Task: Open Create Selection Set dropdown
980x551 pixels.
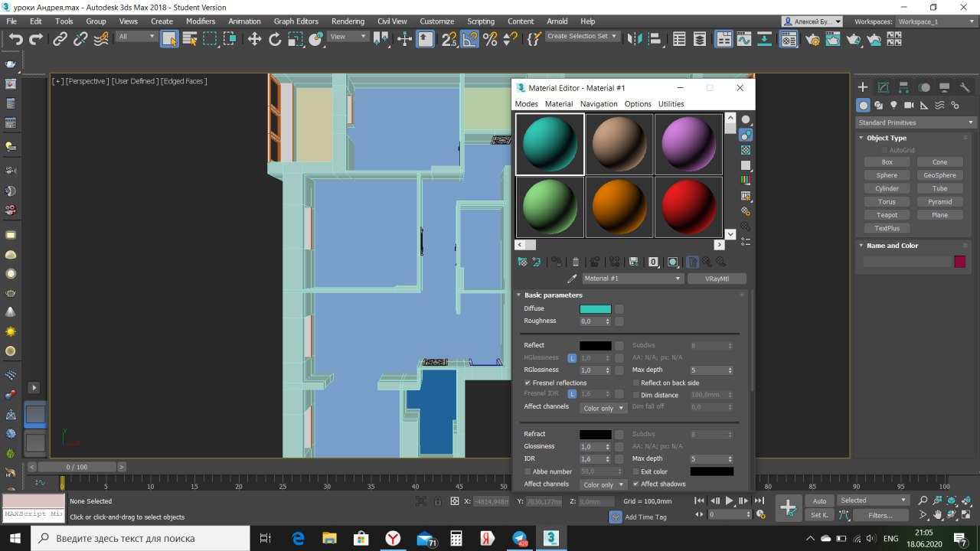Action: [x=583, y=36]
